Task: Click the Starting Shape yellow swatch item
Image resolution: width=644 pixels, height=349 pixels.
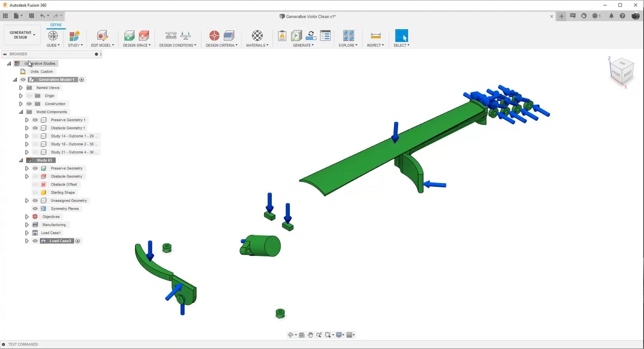Action: tap(44, 193)
